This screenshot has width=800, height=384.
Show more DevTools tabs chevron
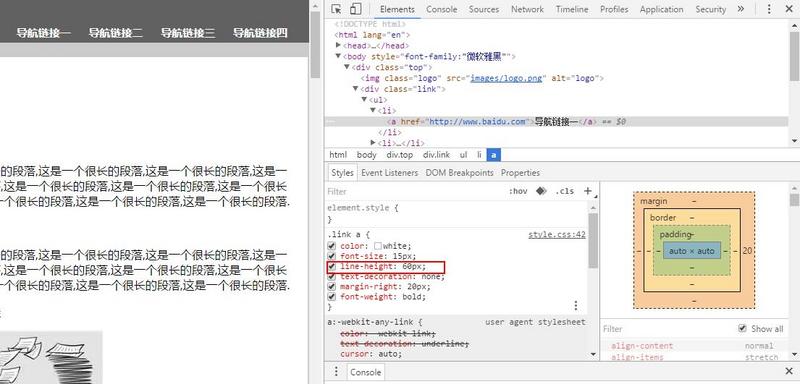[741, 9]
